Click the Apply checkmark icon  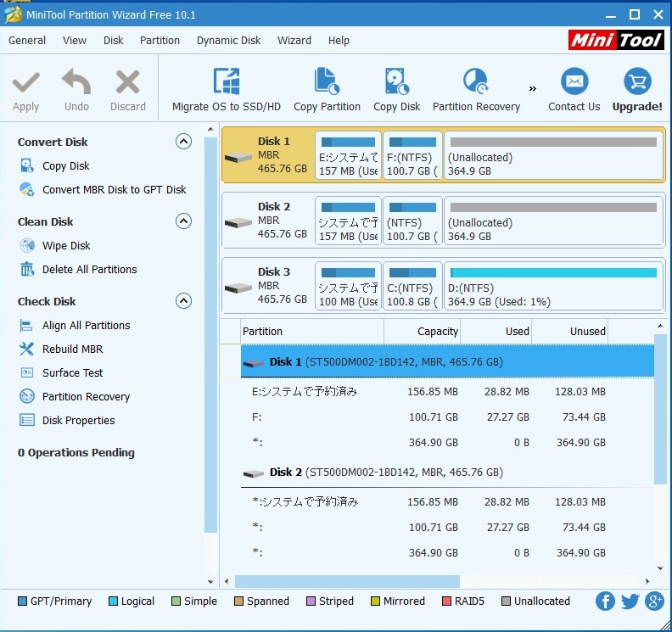point(25,81)
